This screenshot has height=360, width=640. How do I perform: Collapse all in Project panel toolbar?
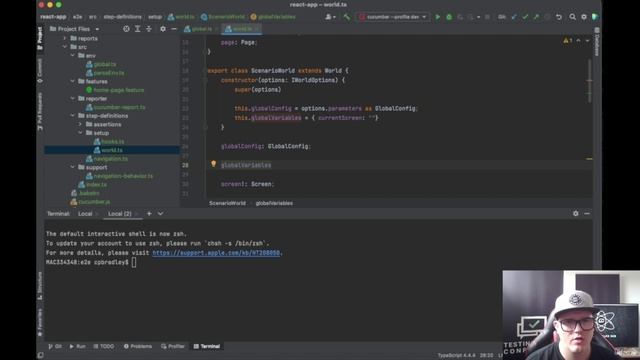point(149,29)
